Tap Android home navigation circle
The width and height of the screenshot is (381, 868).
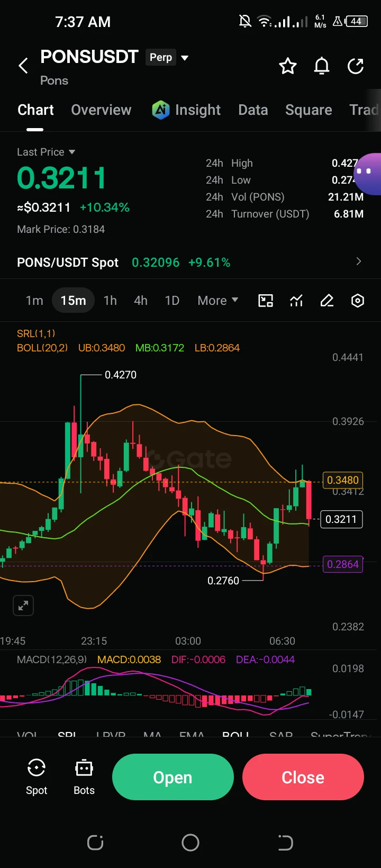[x=190, y=843]
